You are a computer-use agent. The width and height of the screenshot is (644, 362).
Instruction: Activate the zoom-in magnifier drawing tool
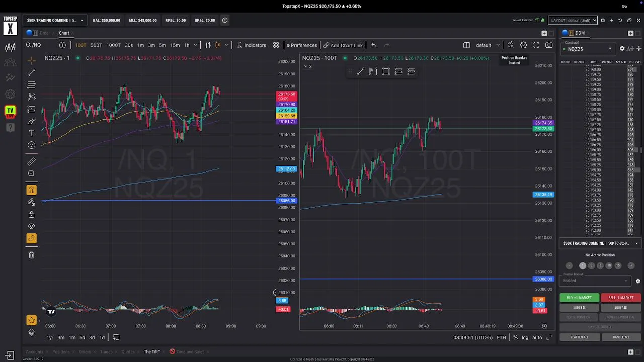[31, 173]
